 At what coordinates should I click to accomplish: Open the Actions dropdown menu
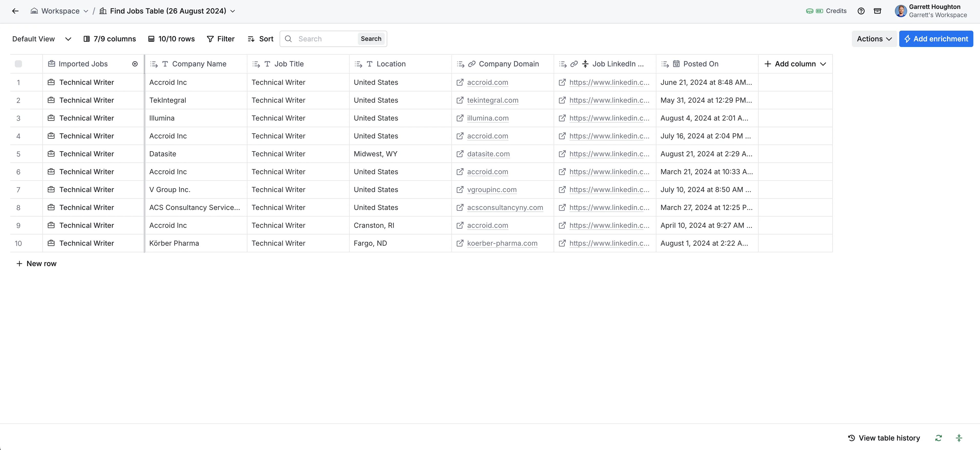click(x=874, y=39)
